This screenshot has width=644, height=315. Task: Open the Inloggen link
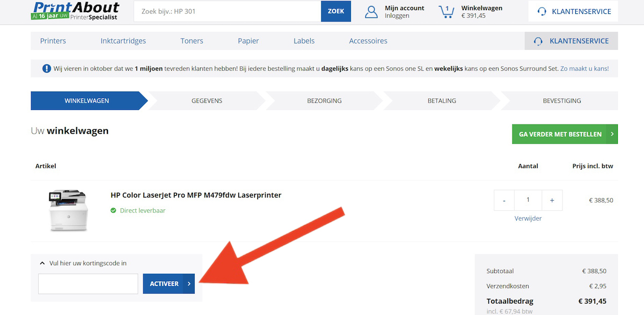tap(397, 16)
